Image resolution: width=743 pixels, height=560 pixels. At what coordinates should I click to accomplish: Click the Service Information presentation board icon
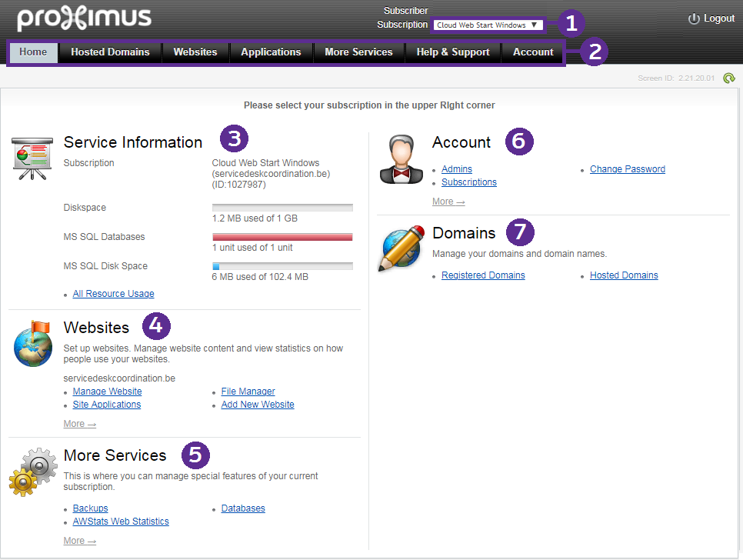(32, 158)
